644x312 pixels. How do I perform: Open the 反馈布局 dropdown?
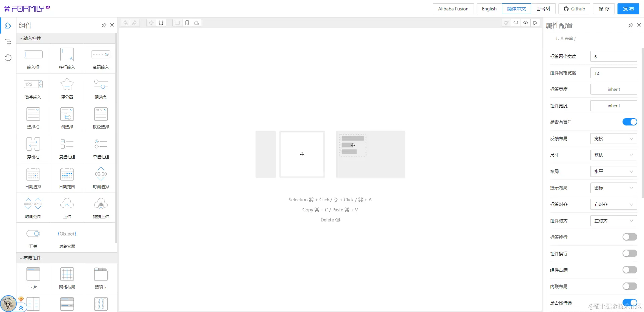(x=613, y=139)
